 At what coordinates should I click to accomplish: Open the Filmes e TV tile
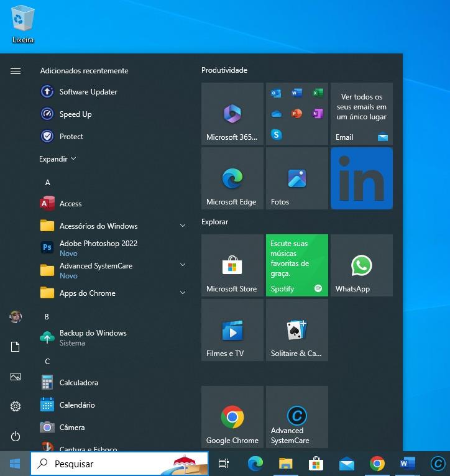[x=232, y=330]
